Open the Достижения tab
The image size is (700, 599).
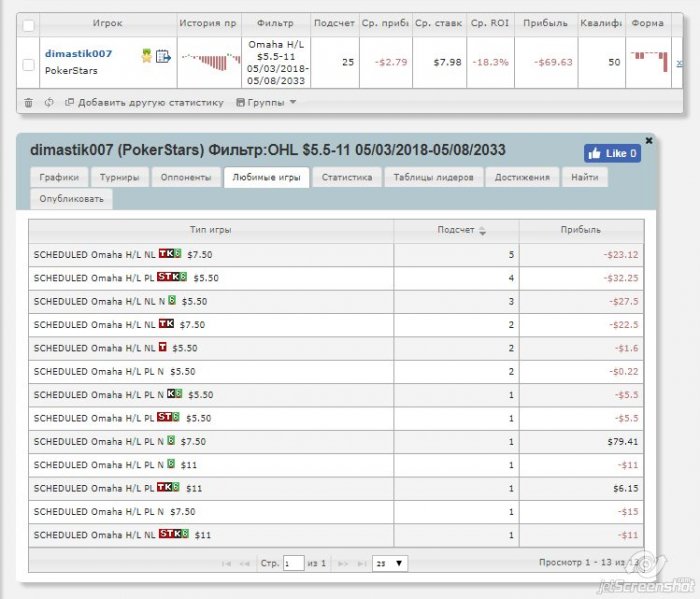[522, 177]
